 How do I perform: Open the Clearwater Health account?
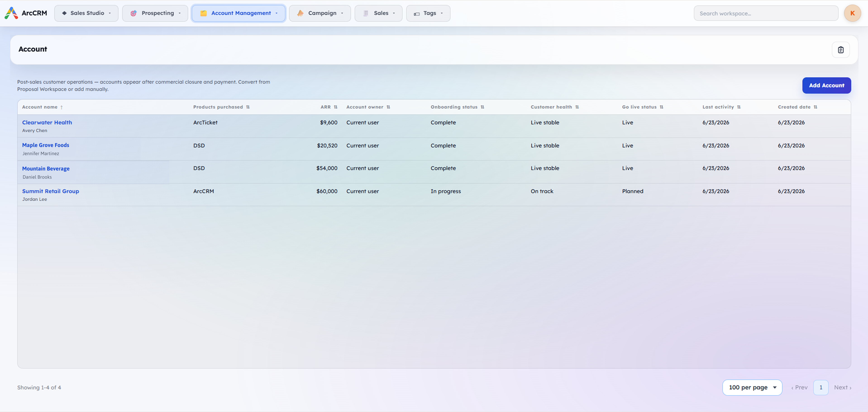(47, 123)
